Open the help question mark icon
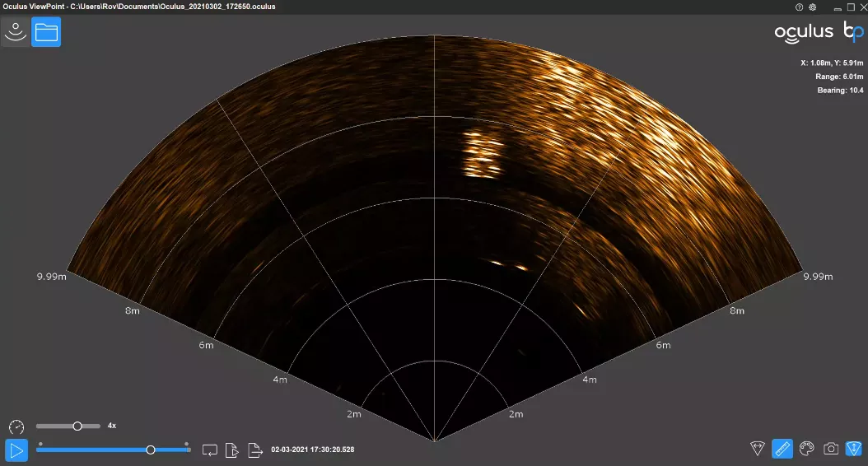 799,7
